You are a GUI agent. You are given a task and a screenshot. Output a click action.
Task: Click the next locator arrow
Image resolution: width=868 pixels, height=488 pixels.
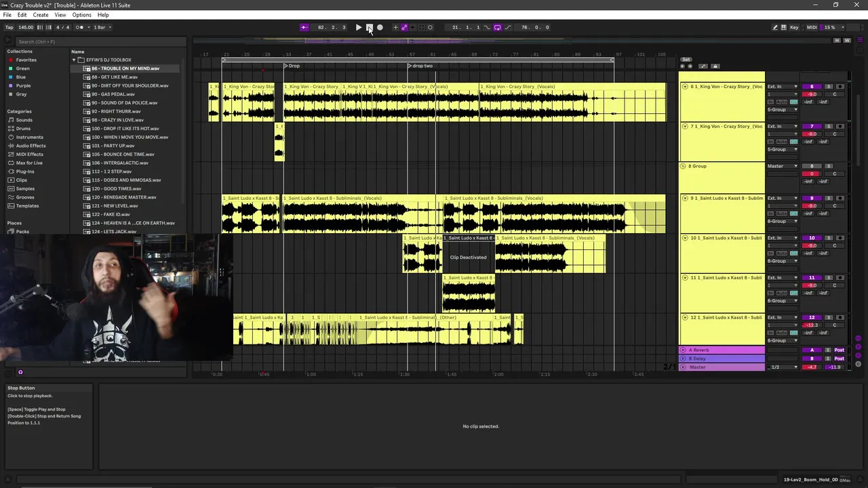[x=690, y=66]
